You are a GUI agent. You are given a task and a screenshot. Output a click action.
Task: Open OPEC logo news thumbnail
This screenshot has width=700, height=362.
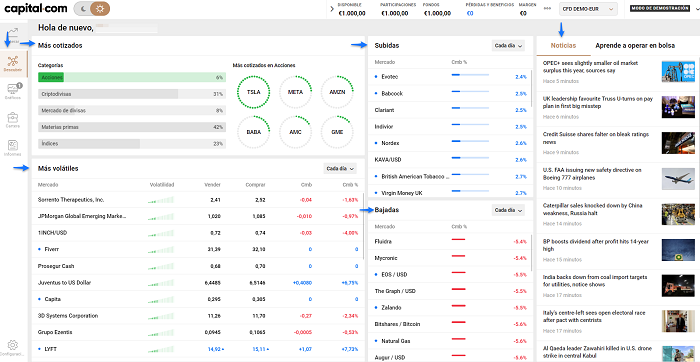pos(678,71)
